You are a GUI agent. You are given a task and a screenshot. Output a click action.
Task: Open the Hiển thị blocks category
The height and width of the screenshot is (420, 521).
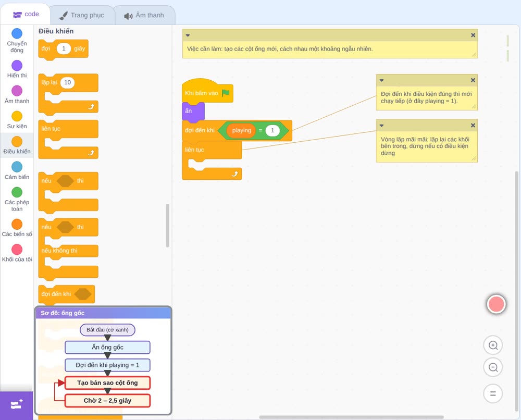(x=17, y=69)
